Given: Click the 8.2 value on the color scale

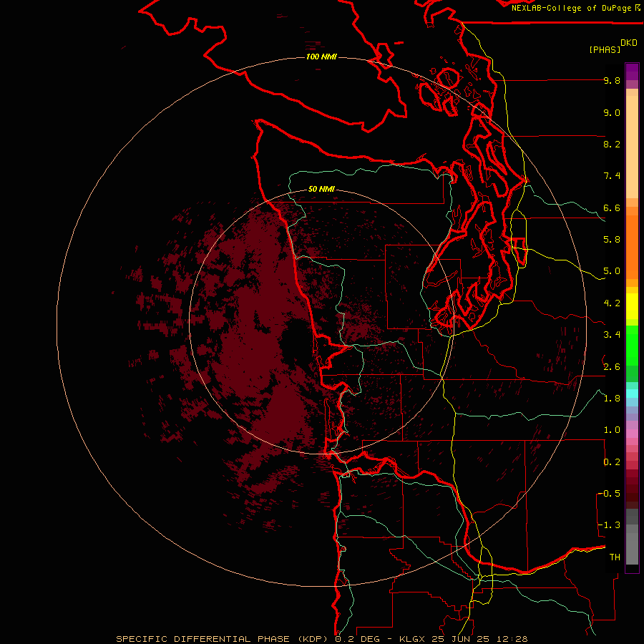Looking at the screenshot, I should (612, 144).
